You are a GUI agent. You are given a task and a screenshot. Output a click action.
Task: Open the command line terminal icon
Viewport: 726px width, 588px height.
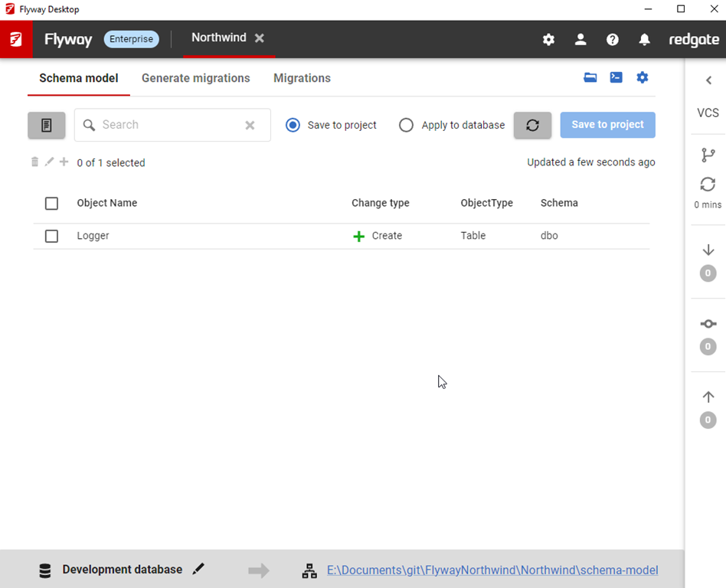616,77
